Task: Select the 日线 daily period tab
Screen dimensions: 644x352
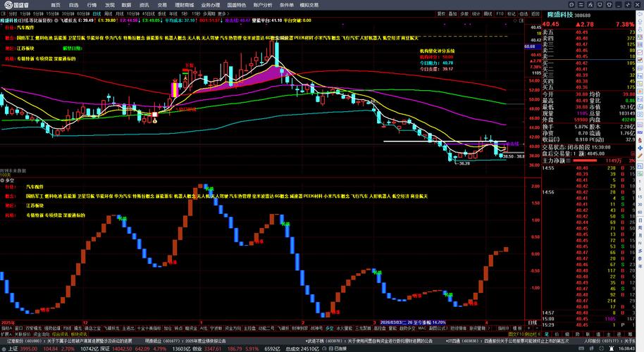Action: [x=96, y=13]
